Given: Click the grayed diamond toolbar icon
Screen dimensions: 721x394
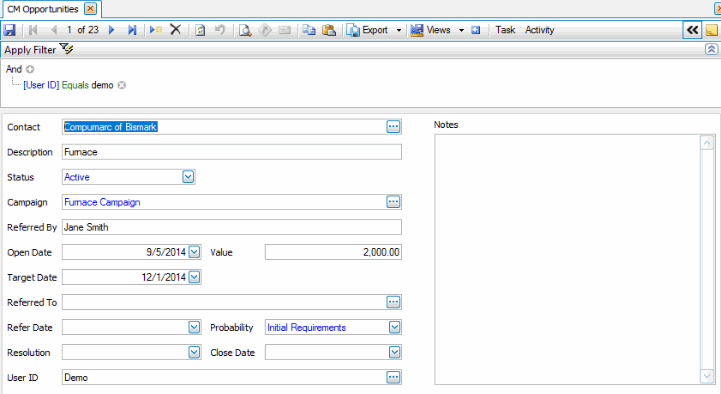Looking at the screenshot, I should [x=265, y=30].
